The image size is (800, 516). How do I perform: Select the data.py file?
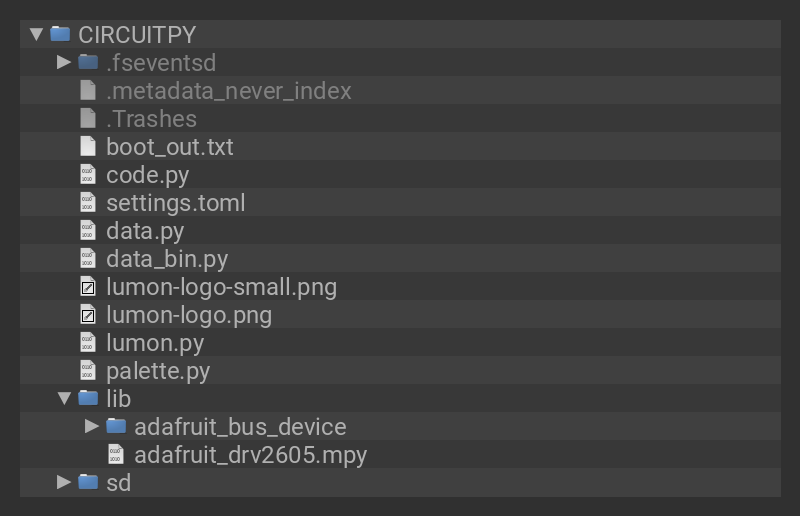coord(145,231)
